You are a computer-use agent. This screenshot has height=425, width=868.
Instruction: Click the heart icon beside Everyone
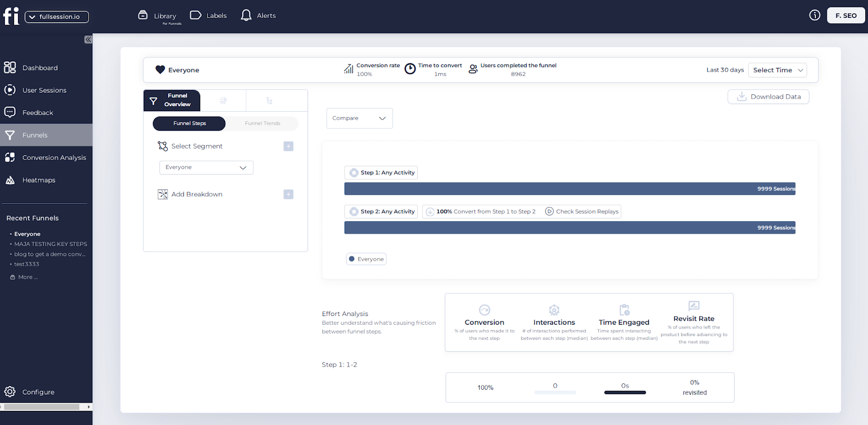click(160, 70)
